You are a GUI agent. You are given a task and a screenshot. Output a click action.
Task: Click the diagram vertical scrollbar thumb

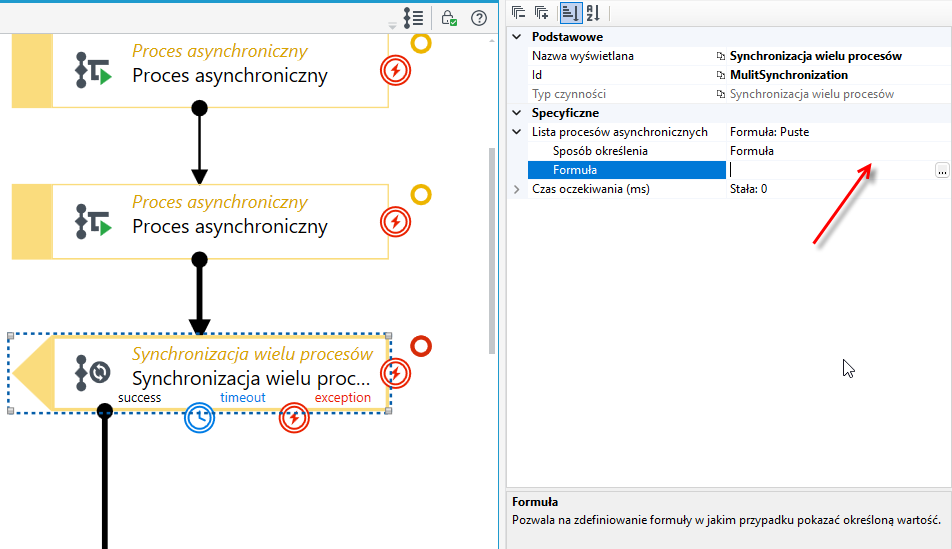492,251
